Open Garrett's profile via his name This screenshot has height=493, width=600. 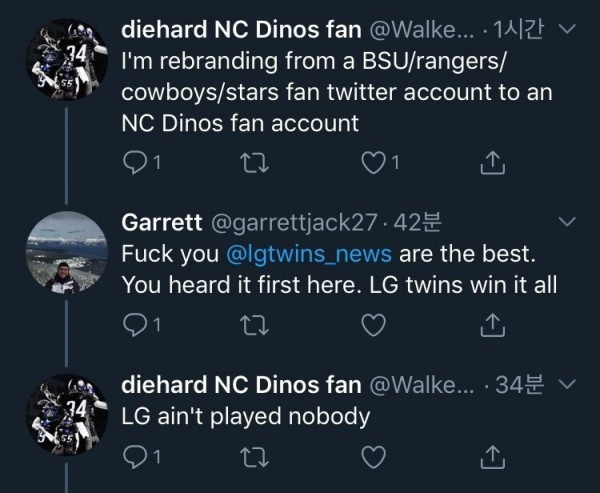click(x=161, y=222)
